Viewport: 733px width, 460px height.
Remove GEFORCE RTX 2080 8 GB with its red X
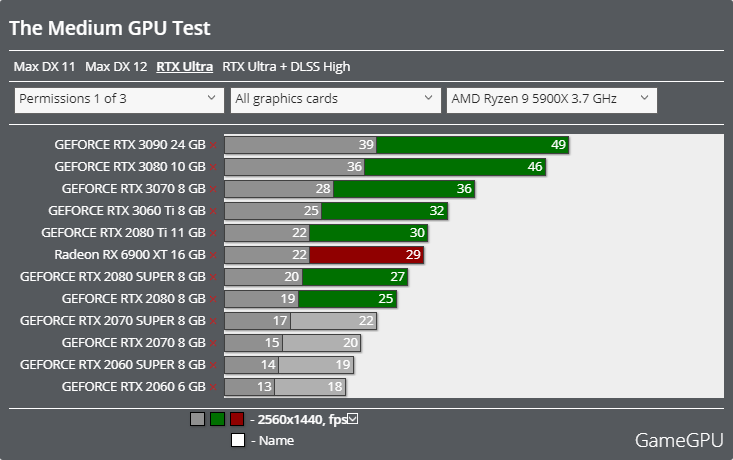coord(213,299)
